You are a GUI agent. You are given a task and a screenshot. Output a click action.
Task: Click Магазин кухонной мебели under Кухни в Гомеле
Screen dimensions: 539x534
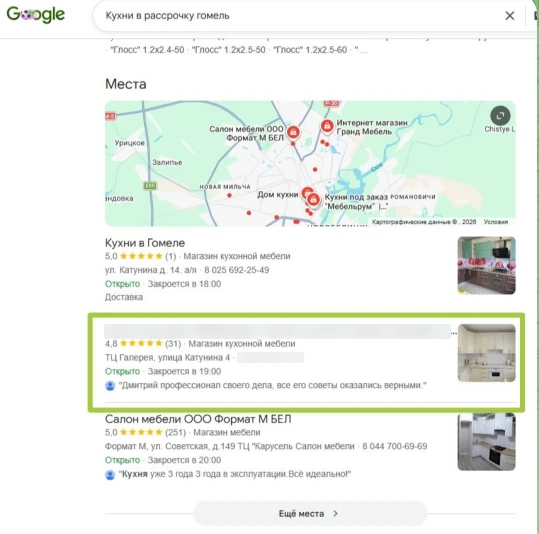(237, 256)
